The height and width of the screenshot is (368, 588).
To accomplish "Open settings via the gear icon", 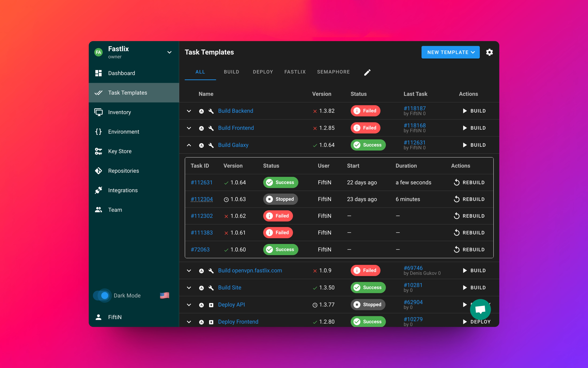I will tap(489, 52).
